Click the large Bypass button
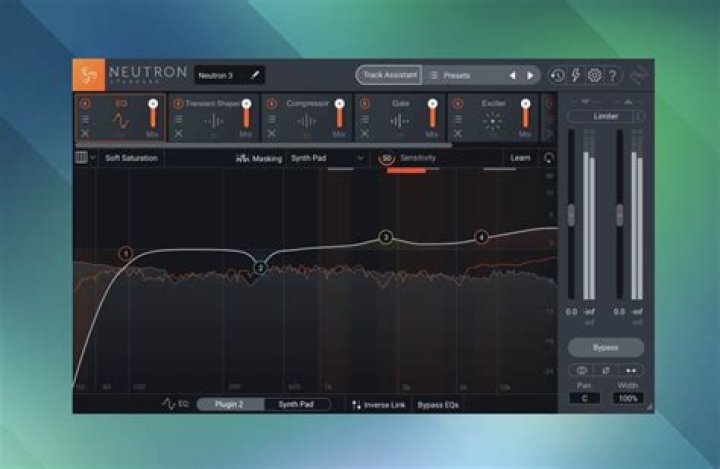This screenshot has height=469, width=720. (605, 347)
